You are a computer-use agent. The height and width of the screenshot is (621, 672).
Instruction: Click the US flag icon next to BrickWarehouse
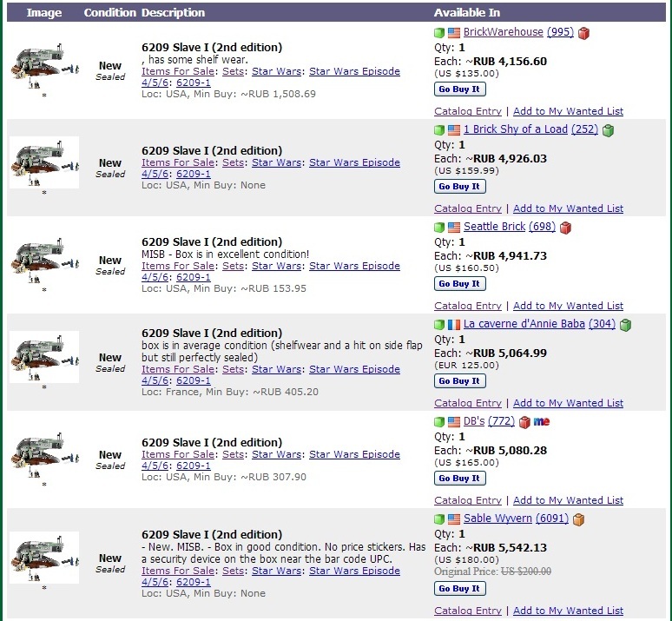point(454,33)
